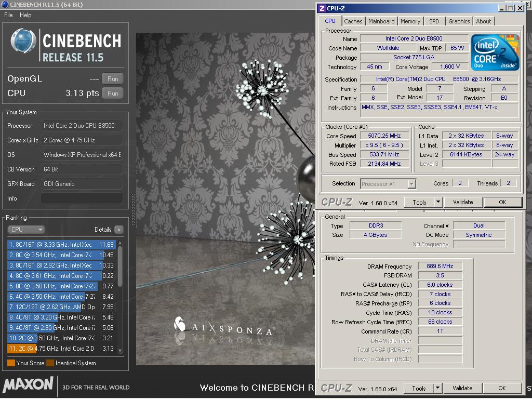Click OK in lower CPU-Z window
The image size is (532, 399).
coord(502,388)
